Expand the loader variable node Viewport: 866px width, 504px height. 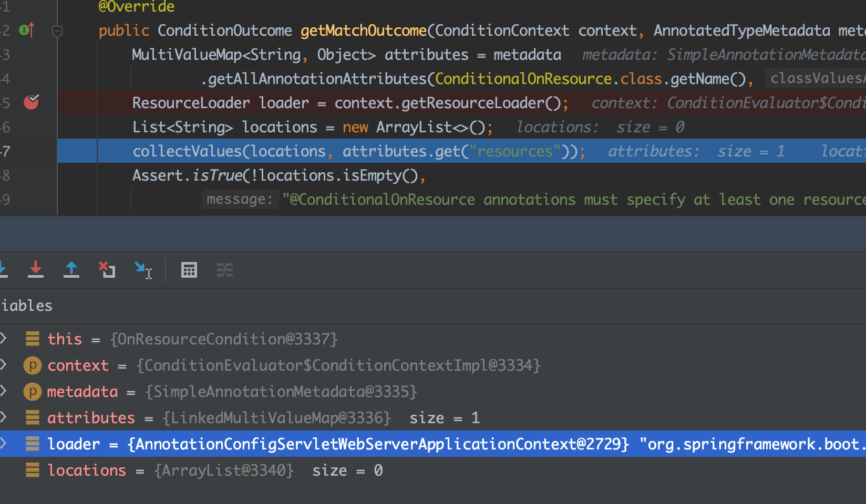(3, 443)
